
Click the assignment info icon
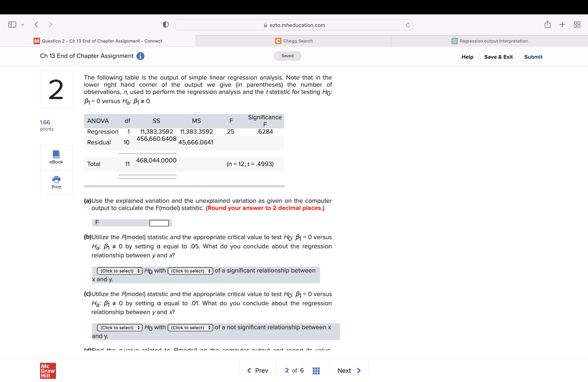[x=140, y=56]
